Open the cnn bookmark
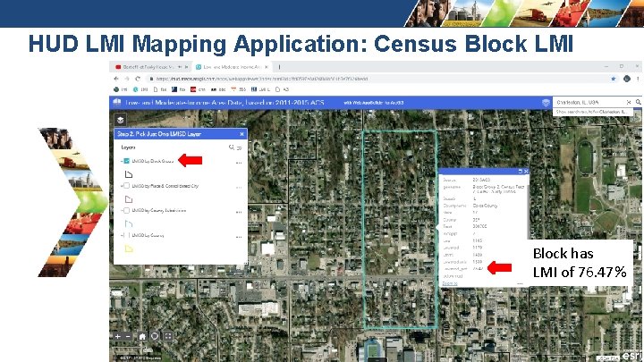 pos(198,89)
